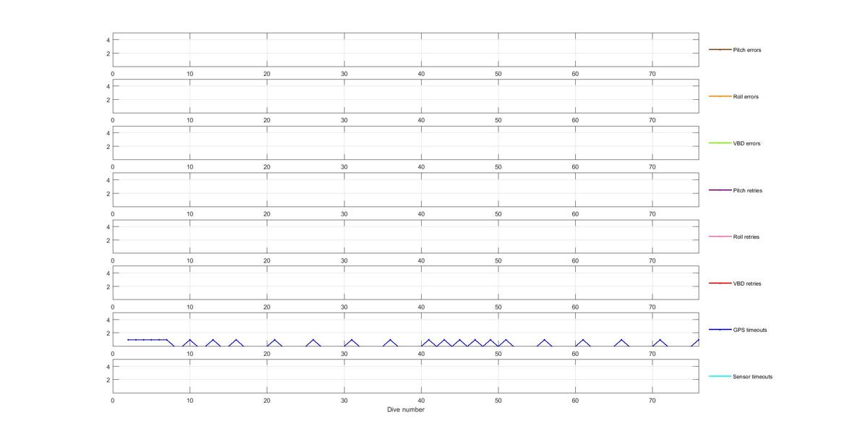868x442 pixels.
Task: Click the red VBD retries legend line
Action: tap(720, 284)
